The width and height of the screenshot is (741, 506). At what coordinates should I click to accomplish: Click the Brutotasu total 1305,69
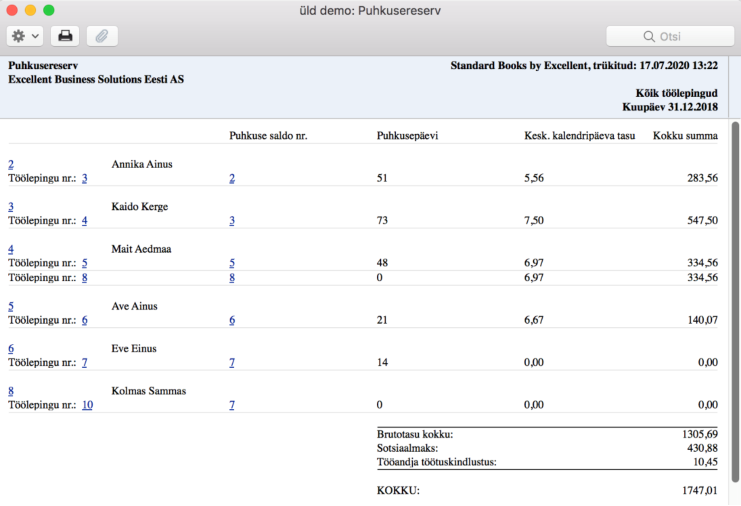pyautogui.click(x=699, y=435)
